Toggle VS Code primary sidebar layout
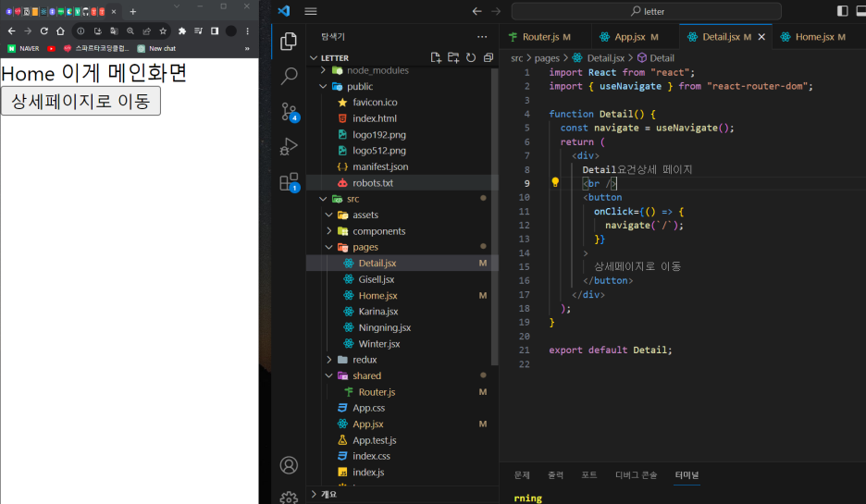The width and height of the screenshot is (866, 504). pos(842,11)
